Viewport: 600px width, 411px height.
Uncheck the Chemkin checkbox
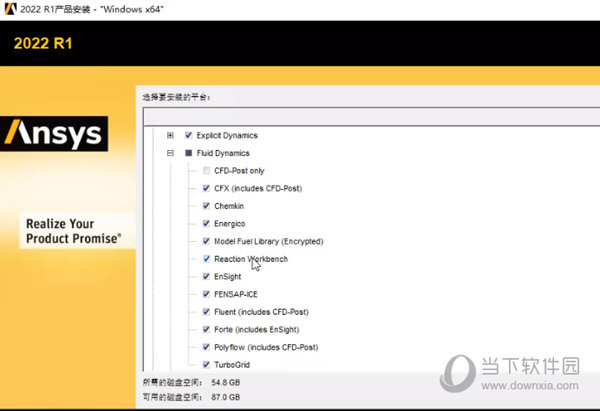pyautogui.click(x=206, y=206)
